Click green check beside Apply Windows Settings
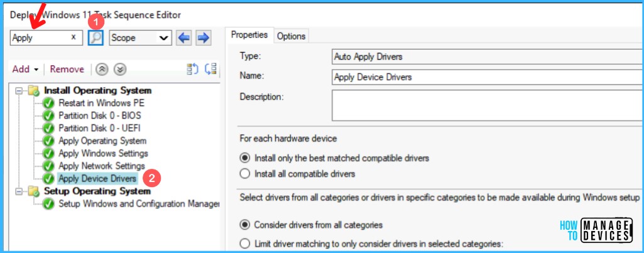 49,154
